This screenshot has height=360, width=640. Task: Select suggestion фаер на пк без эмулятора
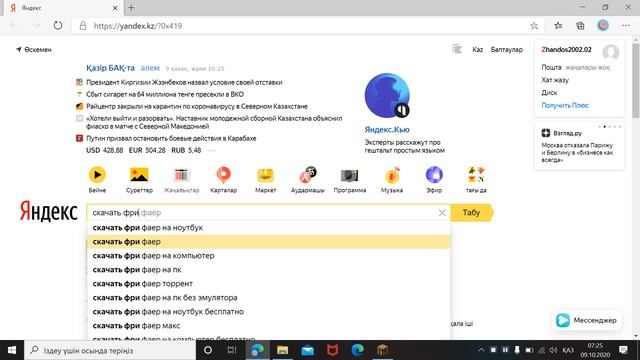(x=269, y=298)
